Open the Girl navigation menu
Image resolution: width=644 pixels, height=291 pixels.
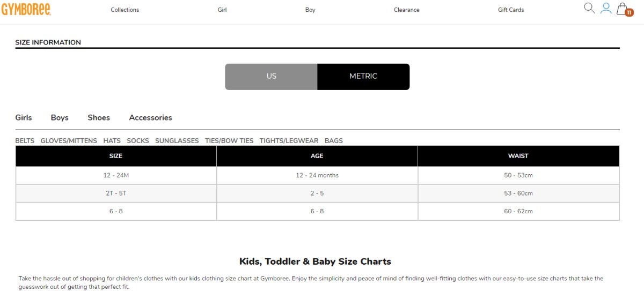[x=222, y=10]
